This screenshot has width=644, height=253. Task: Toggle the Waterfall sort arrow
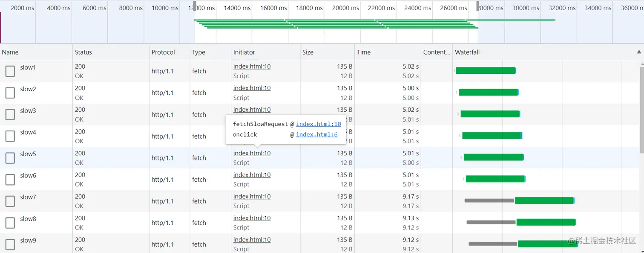[x=639, y=52]
